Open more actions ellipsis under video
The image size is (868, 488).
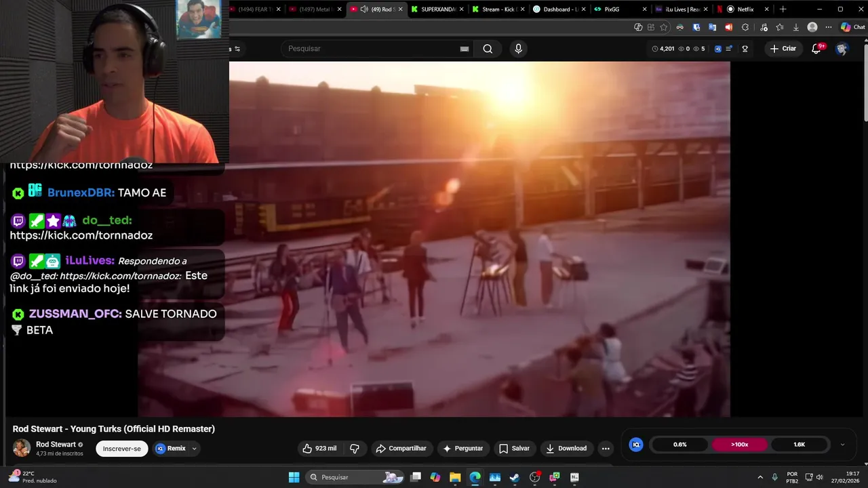pyautogui.click(x=606, y=448)
